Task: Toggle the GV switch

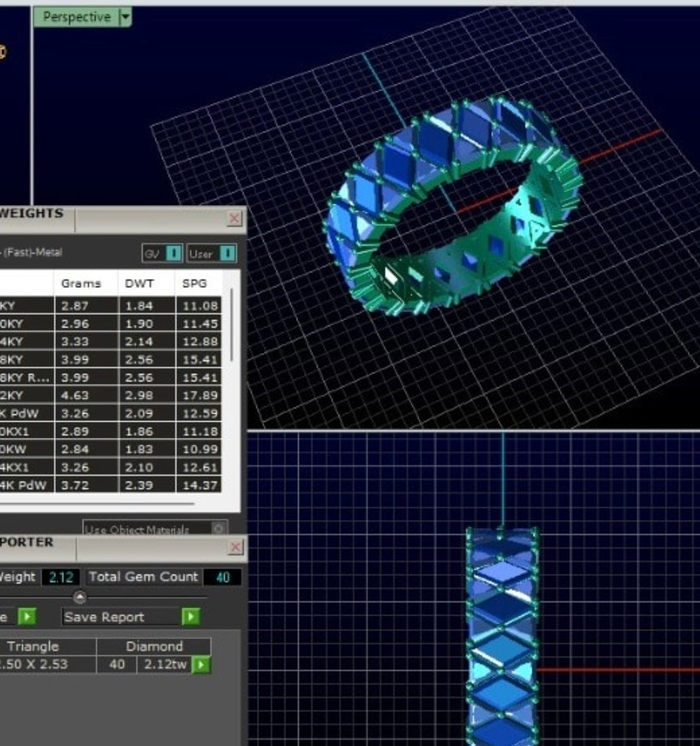Action: 175,253
